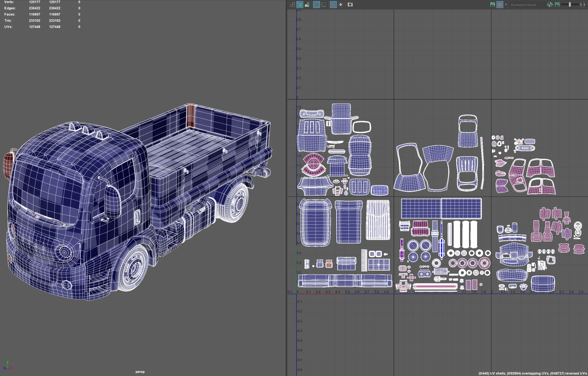The image size is (588, 376).
Task: Enable wireframe UV shell display
Action: pyautogui.click(x=292, y=5)
